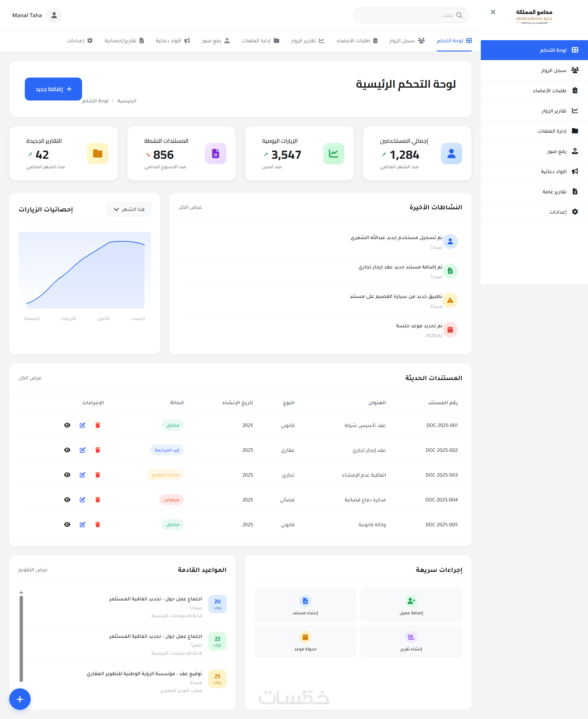Click the create report quick action icon
This screenshot has height=719, width=588.
click(x=411, y=637)
